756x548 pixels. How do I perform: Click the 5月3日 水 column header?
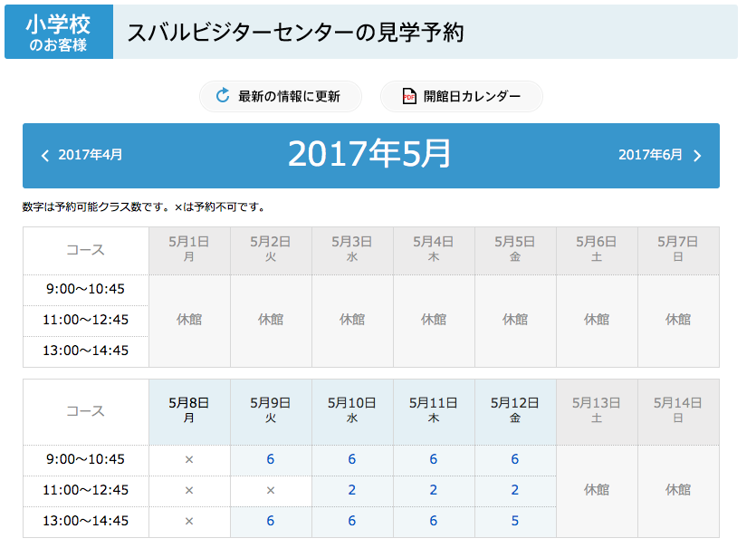coord(352,250)
